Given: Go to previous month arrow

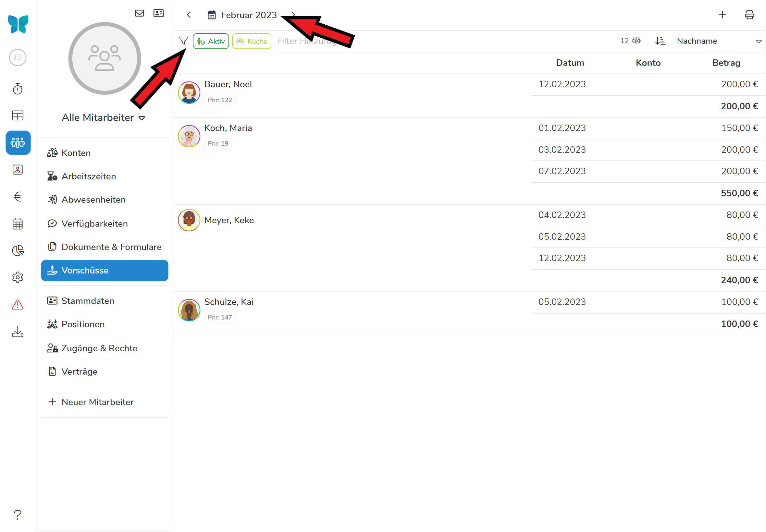Looking at the screenshot, I should (189, 15).
